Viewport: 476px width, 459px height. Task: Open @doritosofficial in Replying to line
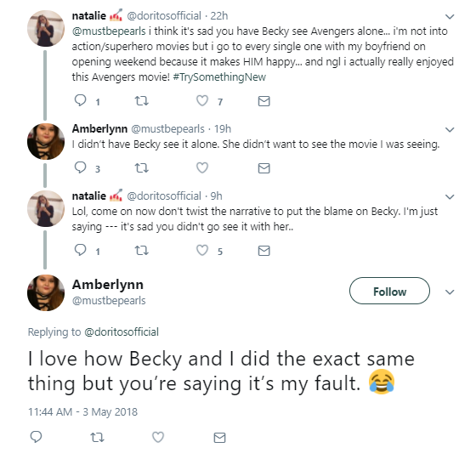click(x=121, y=331)
